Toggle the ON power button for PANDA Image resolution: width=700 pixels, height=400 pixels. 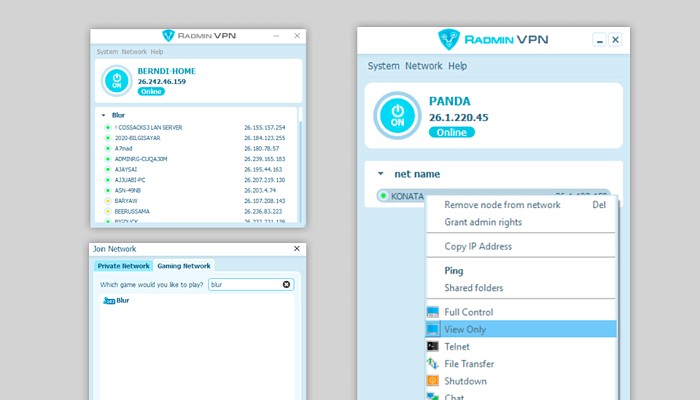397,116
